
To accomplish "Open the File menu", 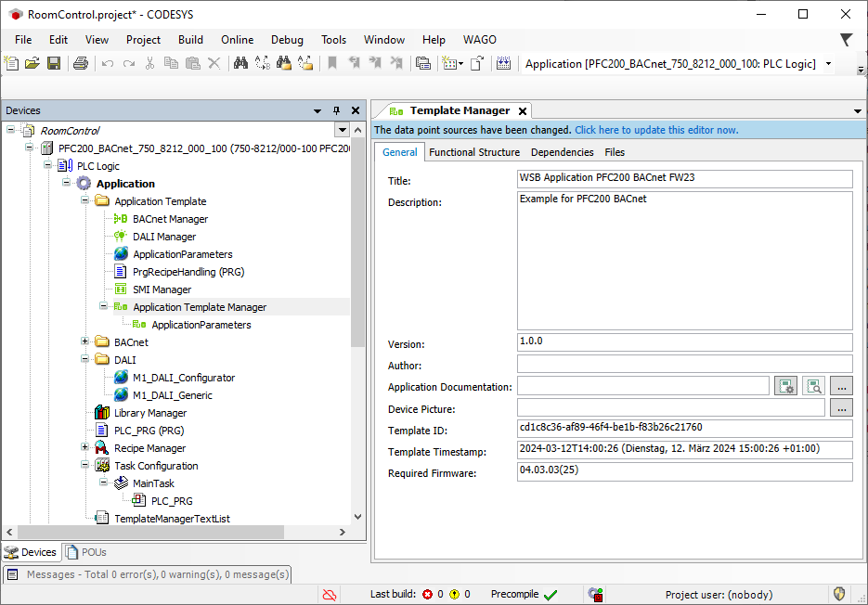I will coord(23,40).
